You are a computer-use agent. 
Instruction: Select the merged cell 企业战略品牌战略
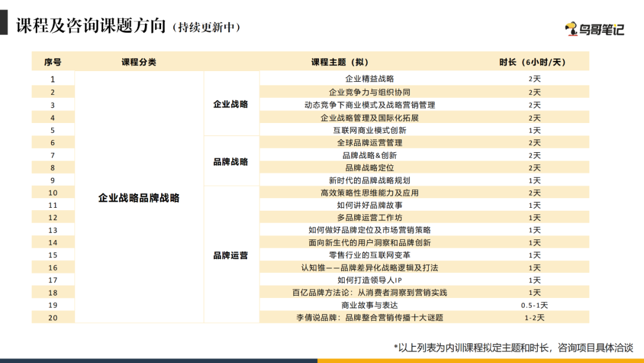coord(139,198)
